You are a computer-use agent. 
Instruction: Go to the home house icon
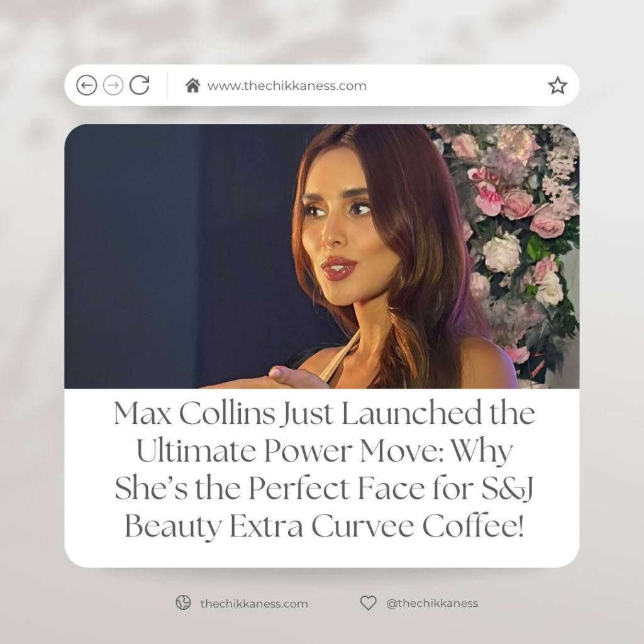click(192, 86)
